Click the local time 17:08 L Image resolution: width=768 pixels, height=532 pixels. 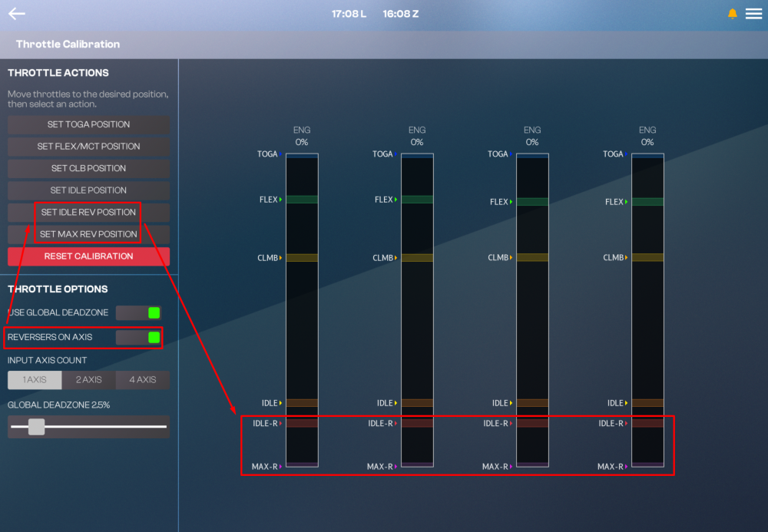(x=349, y=14)
